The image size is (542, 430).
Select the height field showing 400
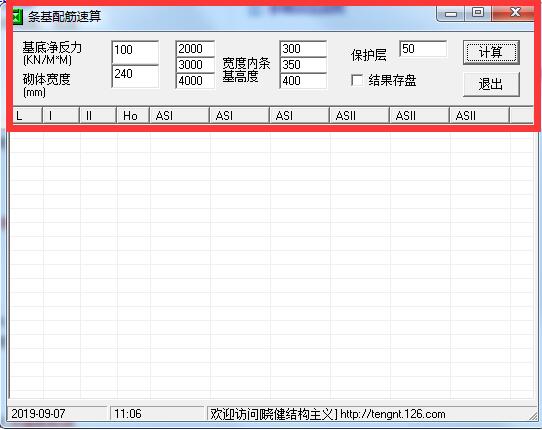[303, 81]
